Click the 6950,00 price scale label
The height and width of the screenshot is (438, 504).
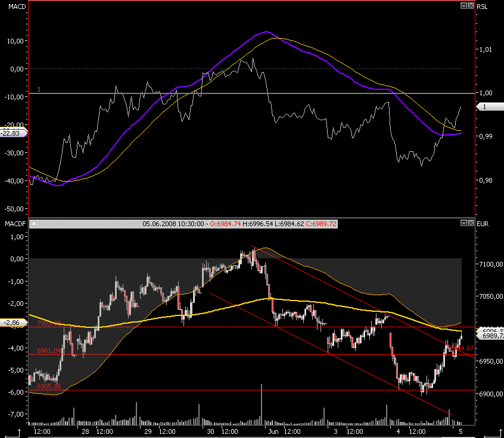pyautogui.click(x=491, y=361)
